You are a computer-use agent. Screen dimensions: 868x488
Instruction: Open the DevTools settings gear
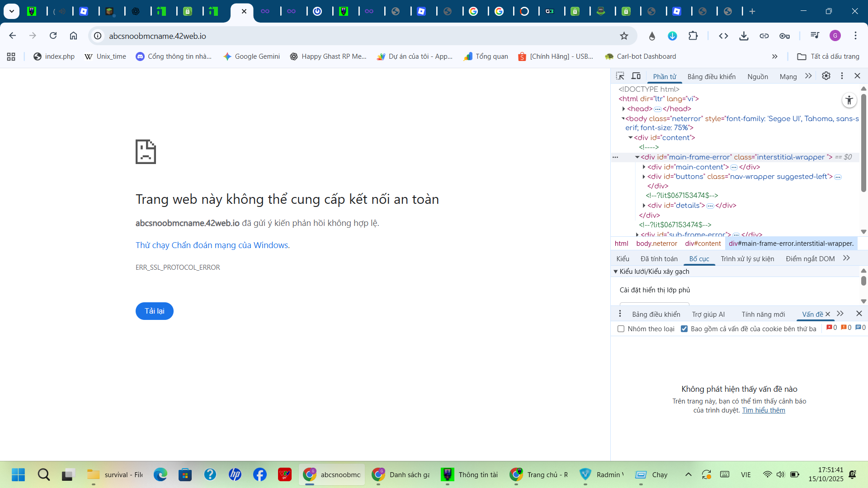(826, 76)
